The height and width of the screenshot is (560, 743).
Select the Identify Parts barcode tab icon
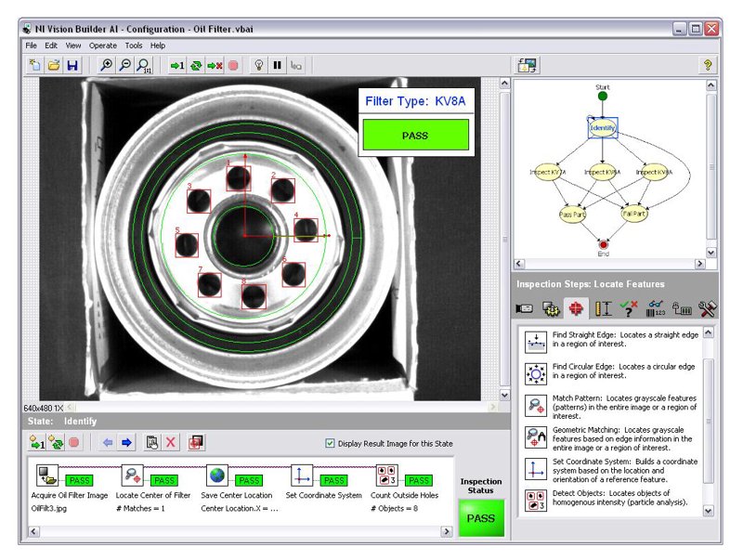656,309
